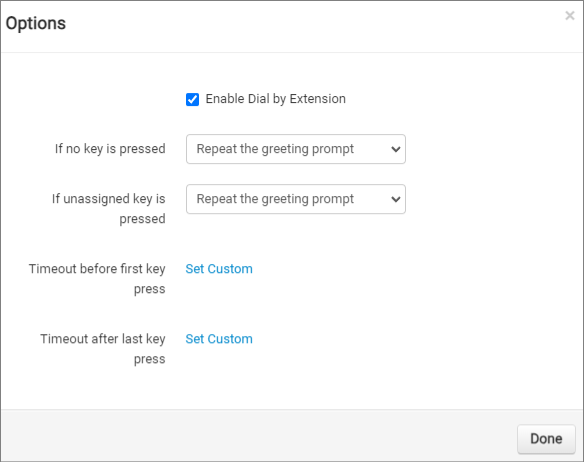Click the Options dialog title
This screenshot has width=584, height=462.
point(36,23)
